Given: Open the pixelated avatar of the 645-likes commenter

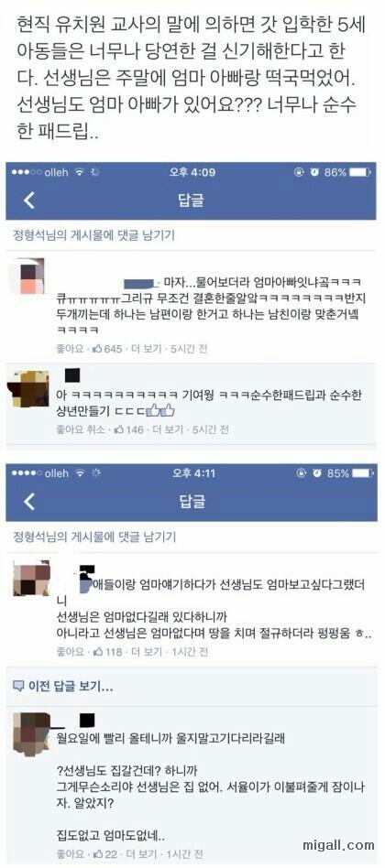Looking at the screenshot, I should coord(27,276).
